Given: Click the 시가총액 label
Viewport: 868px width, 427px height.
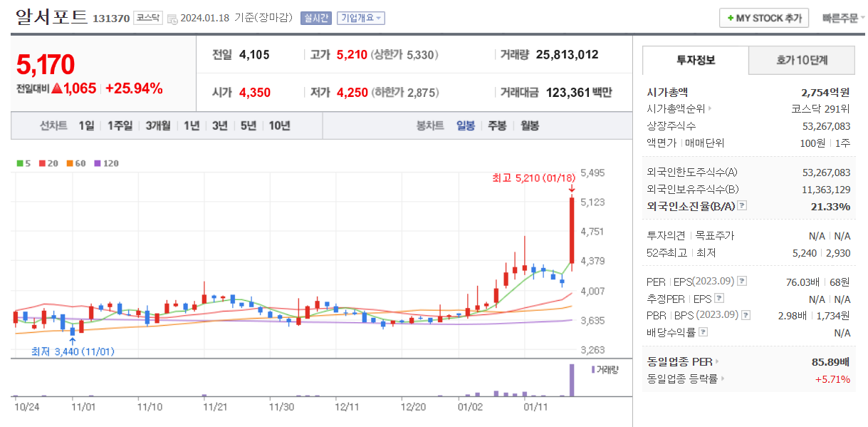Looking at the screenshot, I should click(x=667, y=92).
